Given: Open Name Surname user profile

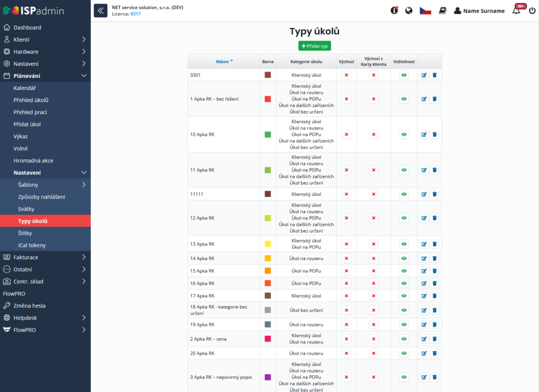Looking at the screenshot, I should click(479, 11).
